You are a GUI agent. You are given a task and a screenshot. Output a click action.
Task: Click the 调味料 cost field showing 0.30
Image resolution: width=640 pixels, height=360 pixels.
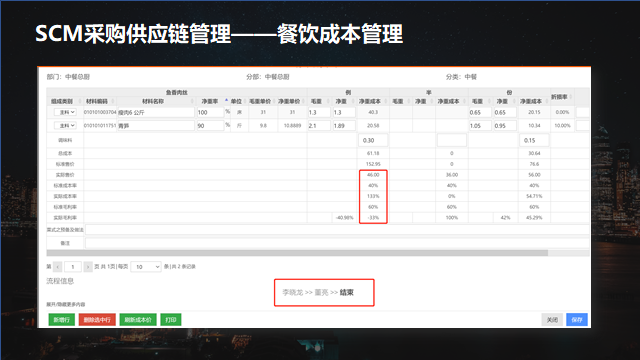coord(373,140)
